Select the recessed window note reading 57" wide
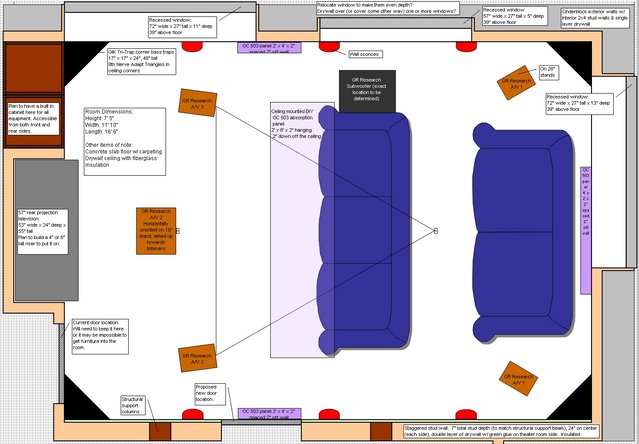This screenshot has width=639, height=444. coord(514,16)
